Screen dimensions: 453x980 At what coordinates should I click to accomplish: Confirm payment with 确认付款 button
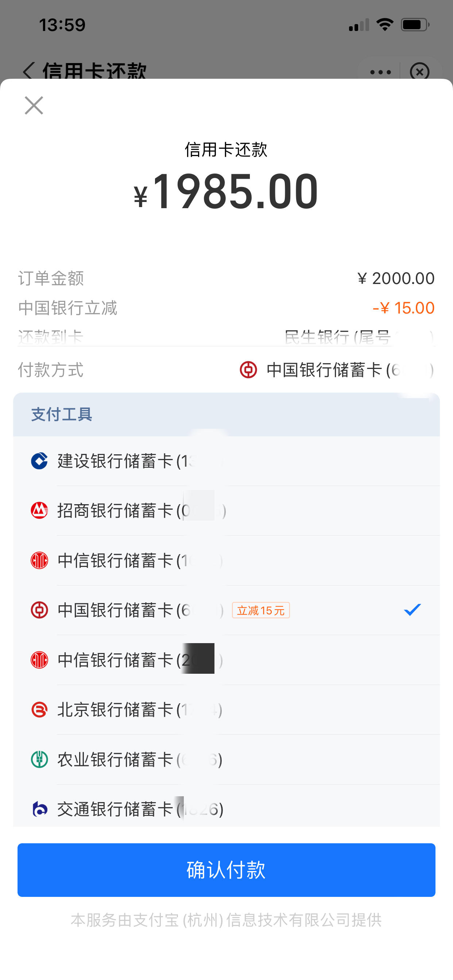coord(226,870)
